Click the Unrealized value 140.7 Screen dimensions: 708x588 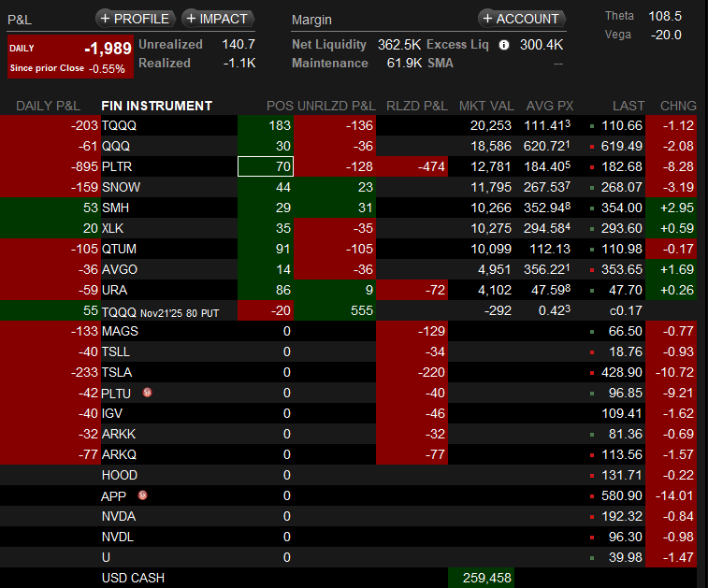[238, 44]
